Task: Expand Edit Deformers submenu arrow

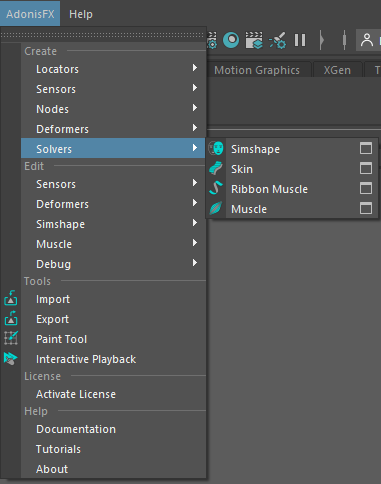Action: tap(195, 203)
